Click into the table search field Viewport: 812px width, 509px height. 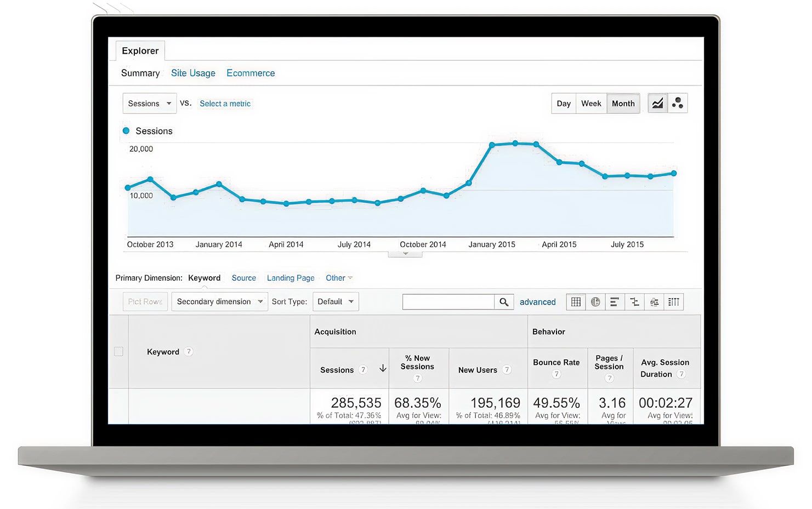[448, 302]
